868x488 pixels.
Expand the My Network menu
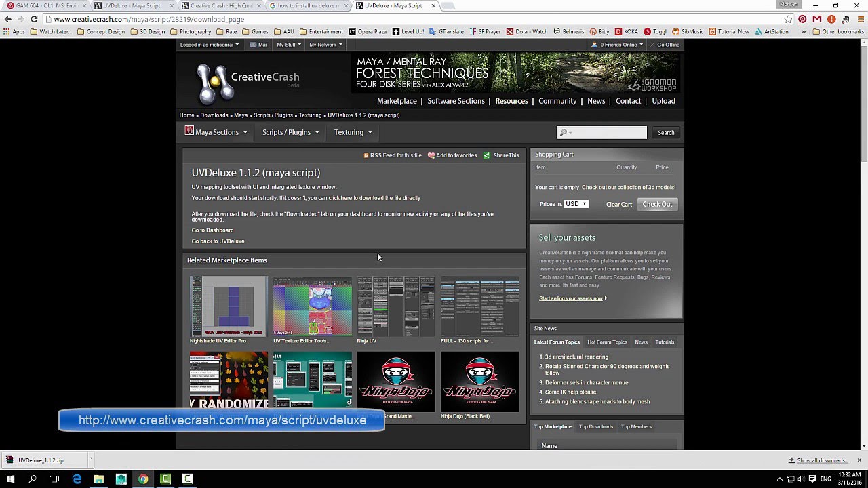(325, 45)
